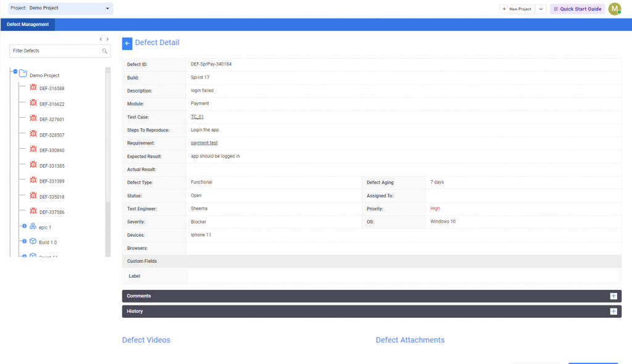This screenshot has width=632, height=364.
Task: Select DEF-316588 in the tree
Action: click(52, 88)
